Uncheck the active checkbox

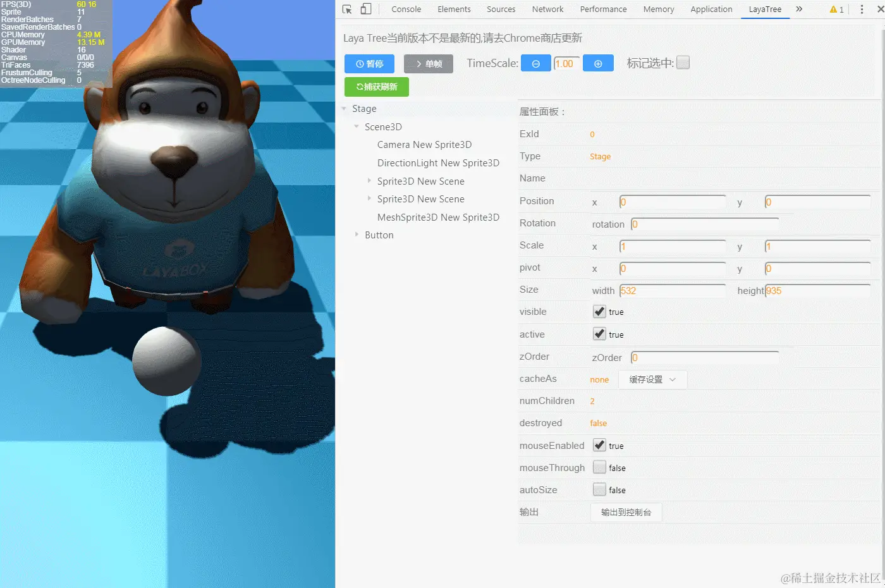[x=599, y=334]
